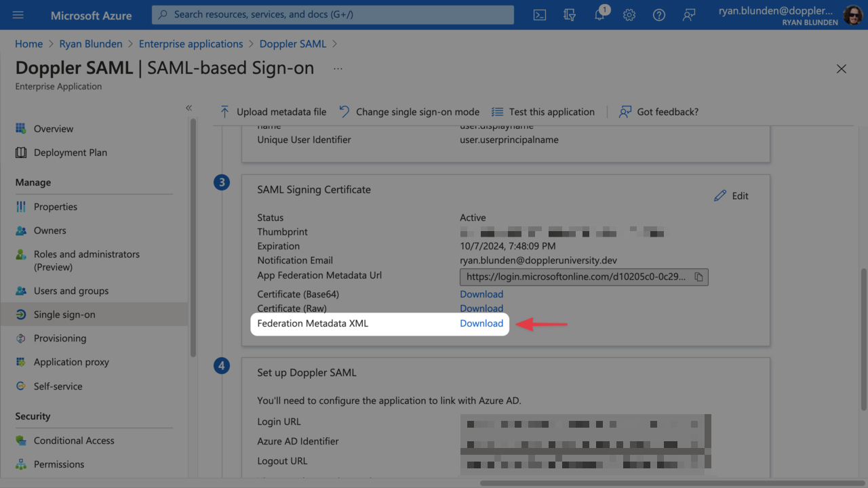
Task: Click the Permissions sidebar icon
Action: (x=21, y=464)
